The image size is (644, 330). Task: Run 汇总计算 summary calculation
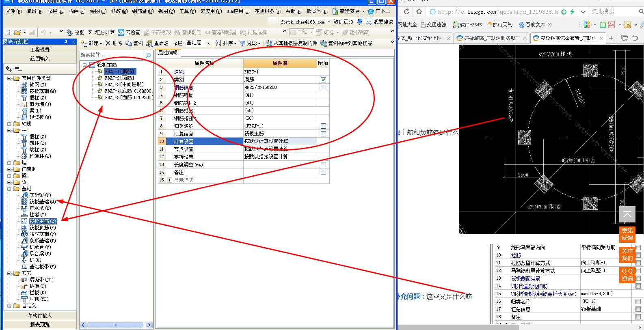pyautogui.click(x=102, y=32)
